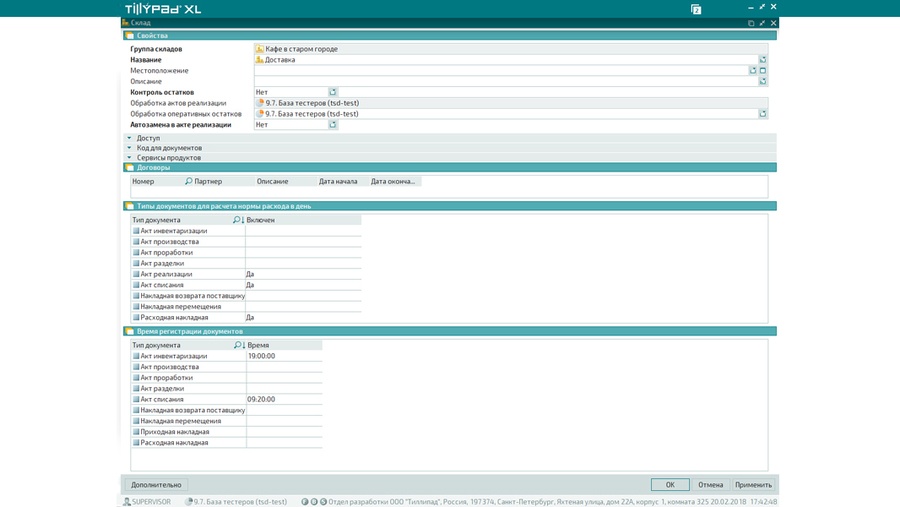Click the Отмена button
Viewport: 900px width, 507px height.
coord(710,485)
